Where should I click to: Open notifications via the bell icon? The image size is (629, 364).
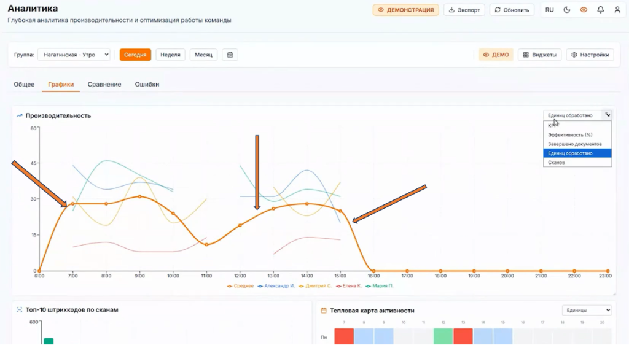(x=600, y=10)
